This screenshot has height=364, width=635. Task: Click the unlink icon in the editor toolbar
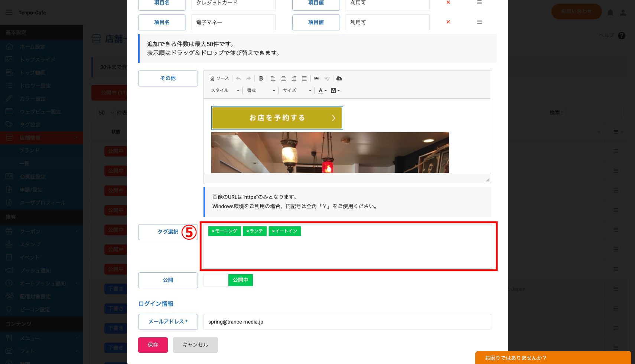coord(327,78)
